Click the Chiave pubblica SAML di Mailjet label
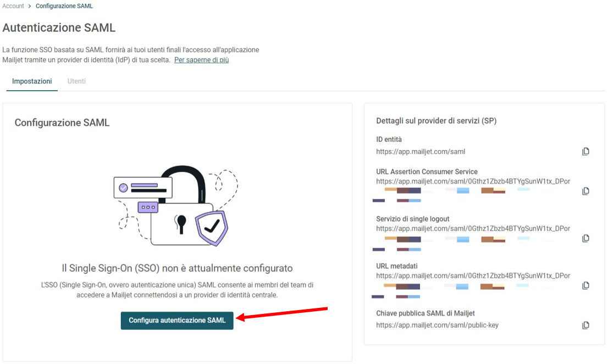 pos(425,313)
